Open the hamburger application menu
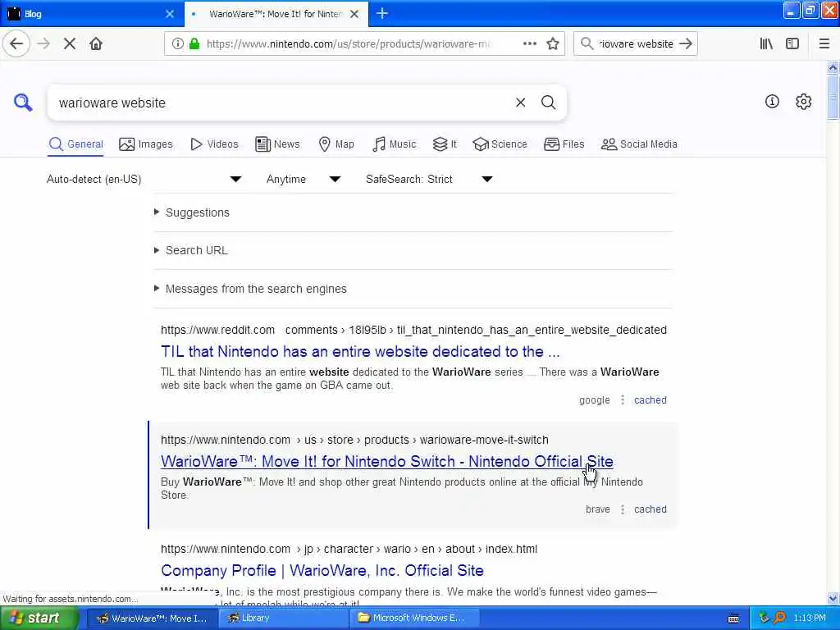Viewport: 840px width, 630px height. [824, 44]
